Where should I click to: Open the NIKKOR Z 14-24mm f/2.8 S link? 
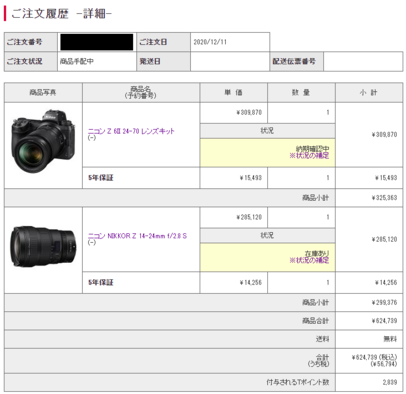click(137, 236)
